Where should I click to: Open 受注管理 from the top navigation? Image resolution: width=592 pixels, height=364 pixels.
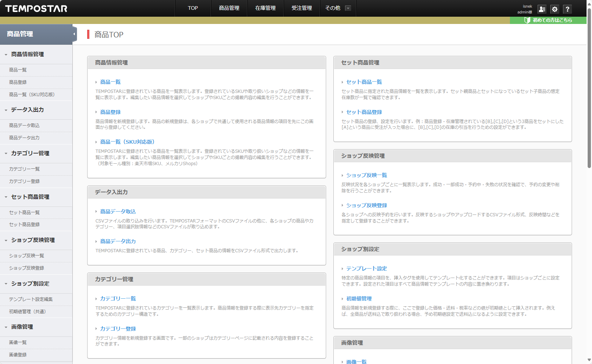pos(301,8)
